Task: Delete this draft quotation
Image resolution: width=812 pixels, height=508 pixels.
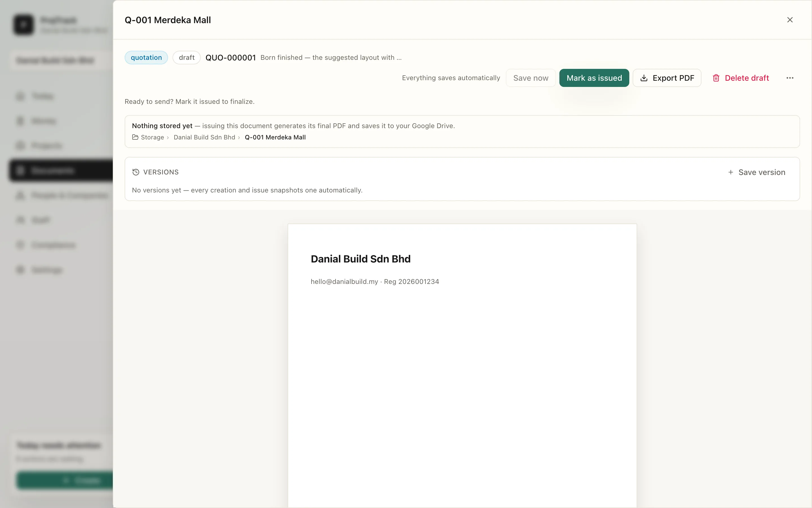Action: pos(741,78)
